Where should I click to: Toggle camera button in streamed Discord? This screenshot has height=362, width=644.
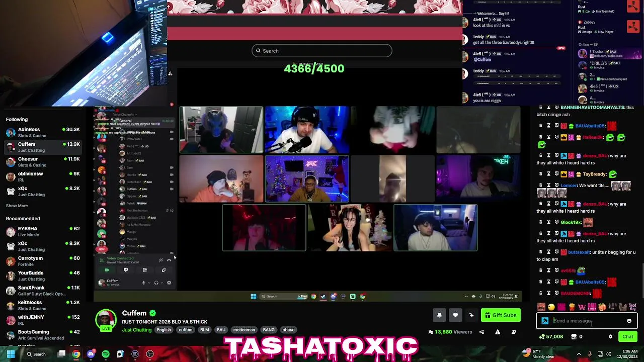[x=106, y=270]
